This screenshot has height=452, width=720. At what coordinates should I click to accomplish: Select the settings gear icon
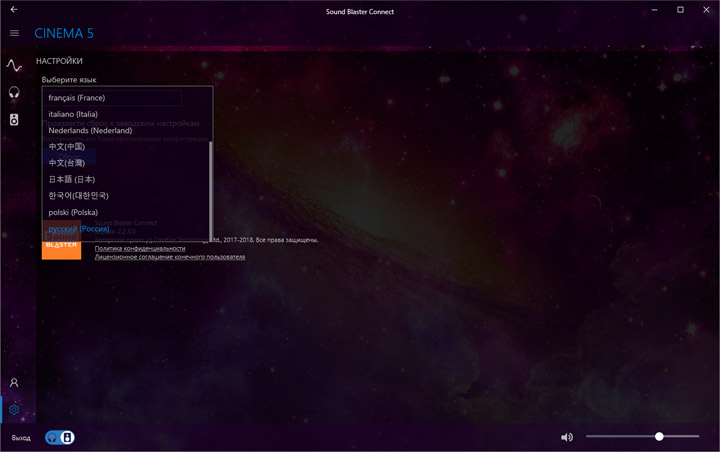pos(14,409)
